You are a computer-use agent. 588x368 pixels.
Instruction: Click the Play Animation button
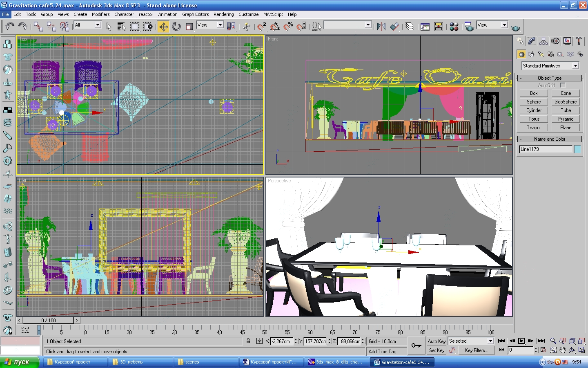coord(521,341)
